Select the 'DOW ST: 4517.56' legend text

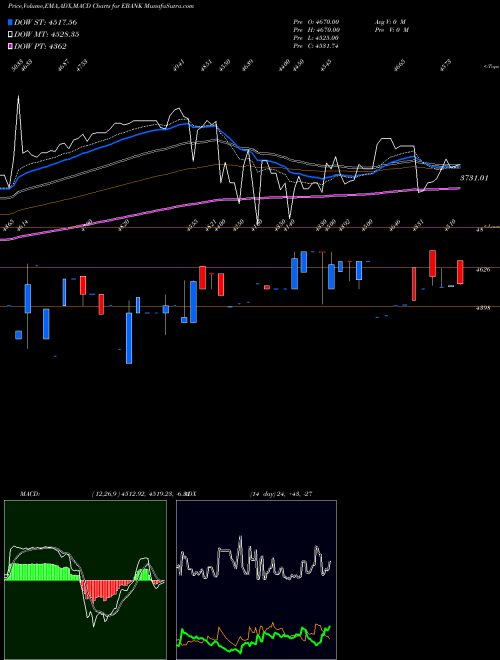click(x=45, y=22)
